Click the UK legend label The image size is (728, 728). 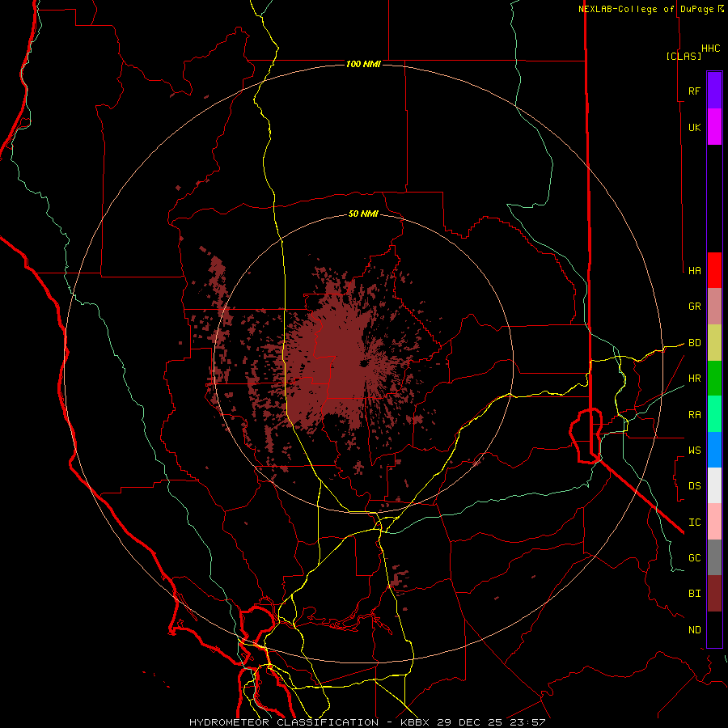point(694,127)
